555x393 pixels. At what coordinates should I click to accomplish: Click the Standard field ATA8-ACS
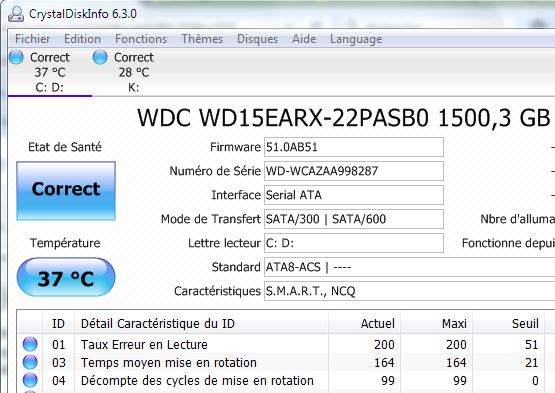410,267
